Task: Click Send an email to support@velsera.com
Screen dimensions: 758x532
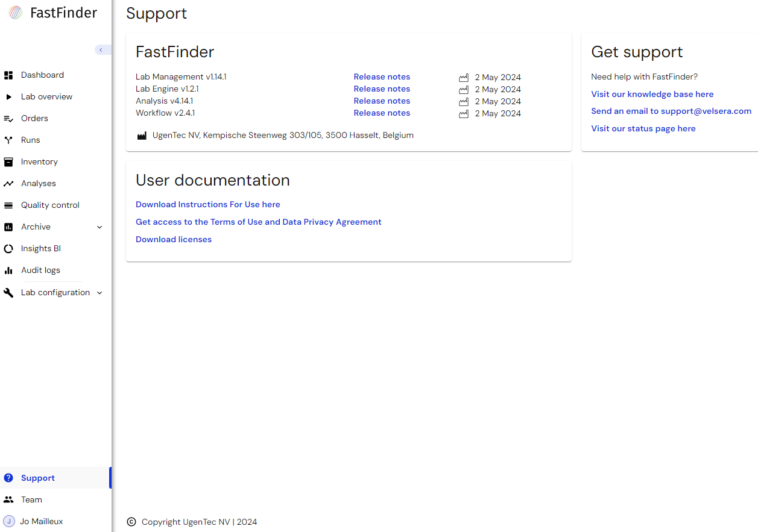Action: pos(671,111)
